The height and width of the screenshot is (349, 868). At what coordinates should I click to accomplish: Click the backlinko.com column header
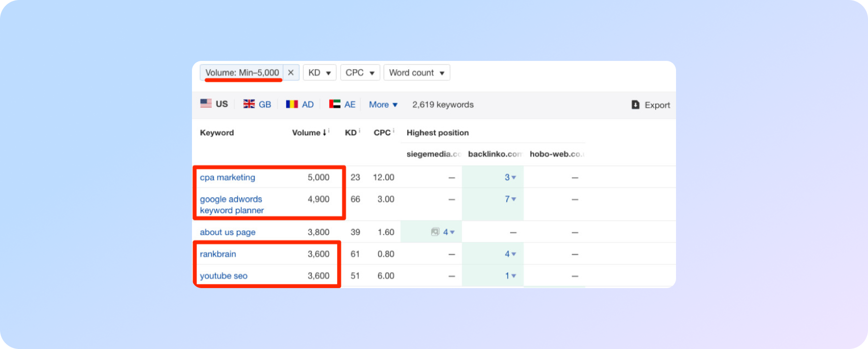point(495,154)
